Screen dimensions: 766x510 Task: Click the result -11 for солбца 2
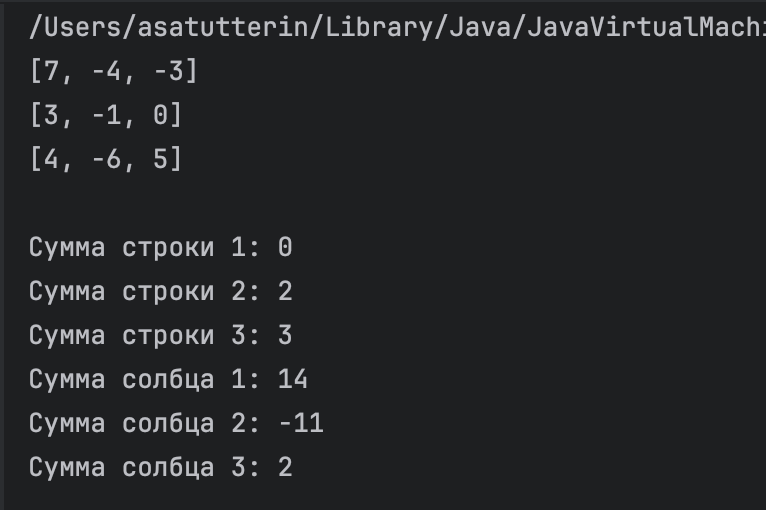coord(301,423)
